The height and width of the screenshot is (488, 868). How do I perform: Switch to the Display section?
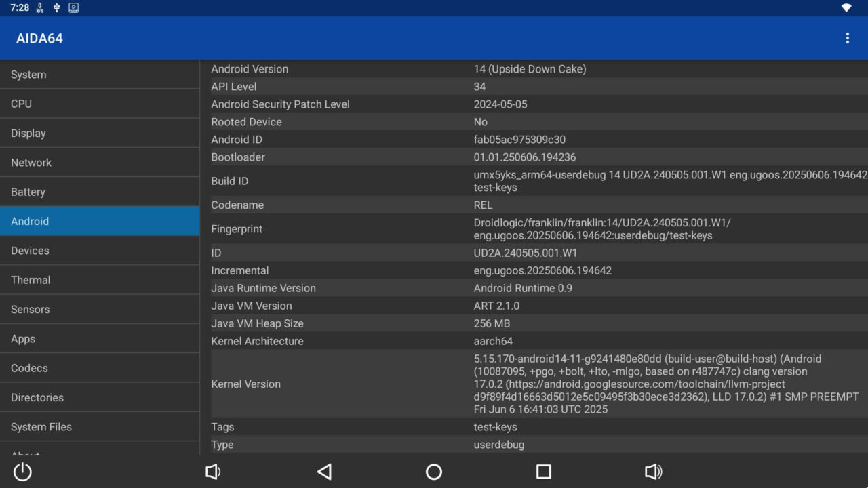[x=100, y=134]
